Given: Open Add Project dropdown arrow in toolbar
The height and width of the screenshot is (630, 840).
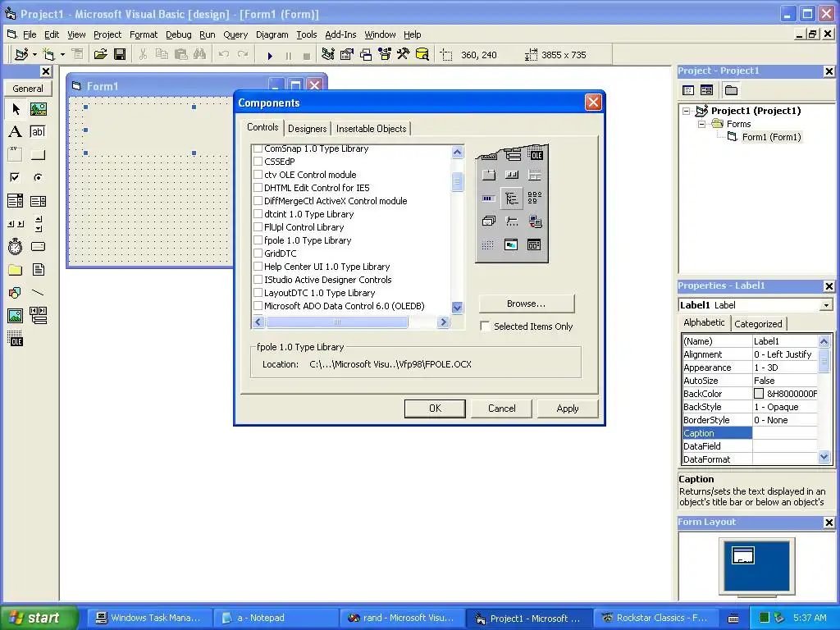Looking at the screenshot, I should coord(34,55).
